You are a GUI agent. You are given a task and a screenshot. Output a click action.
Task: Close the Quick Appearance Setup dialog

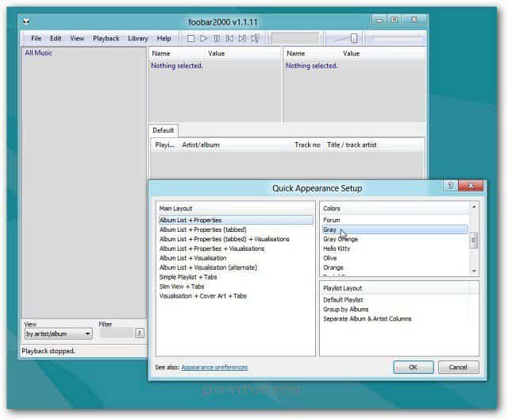pyautogui.click(x=471, y=186)
